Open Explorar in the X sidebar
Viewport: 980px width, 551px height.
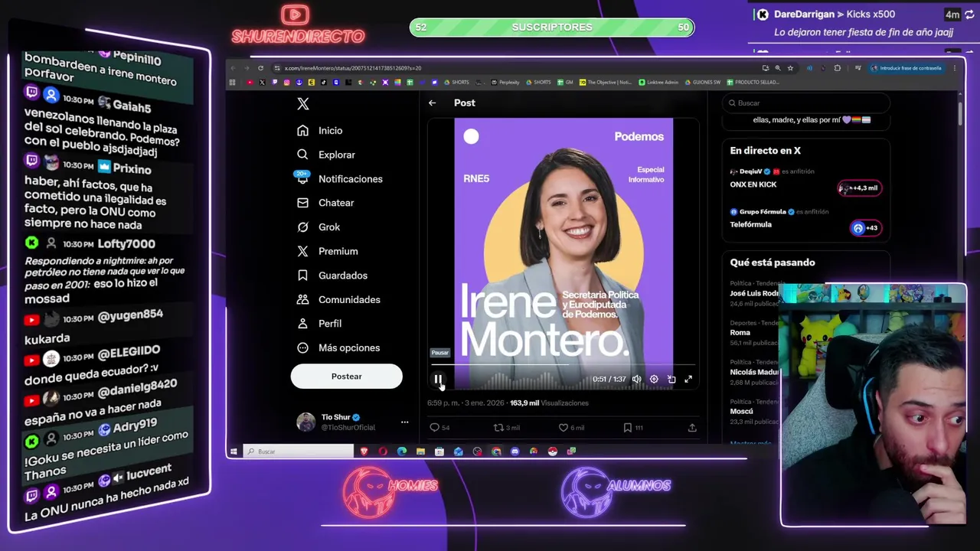(x=327, y=155)
